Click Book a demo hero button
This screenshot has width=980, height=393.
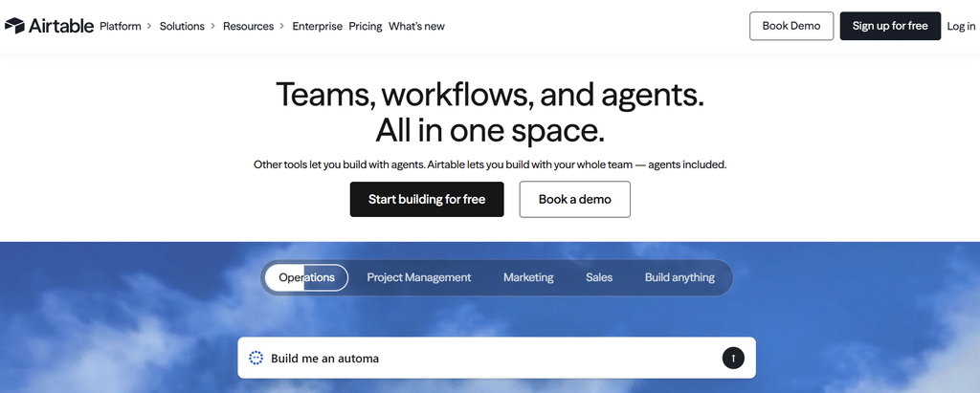pyautogui.click(x=575, y=199)
